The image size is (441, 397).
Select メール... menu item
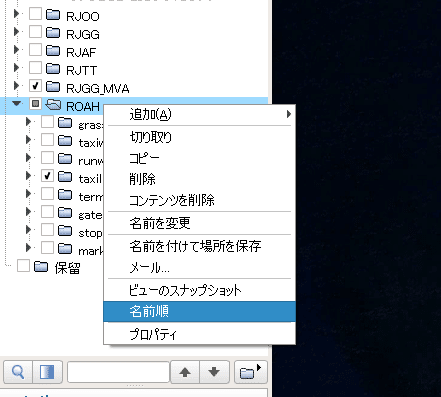[199, 267]
